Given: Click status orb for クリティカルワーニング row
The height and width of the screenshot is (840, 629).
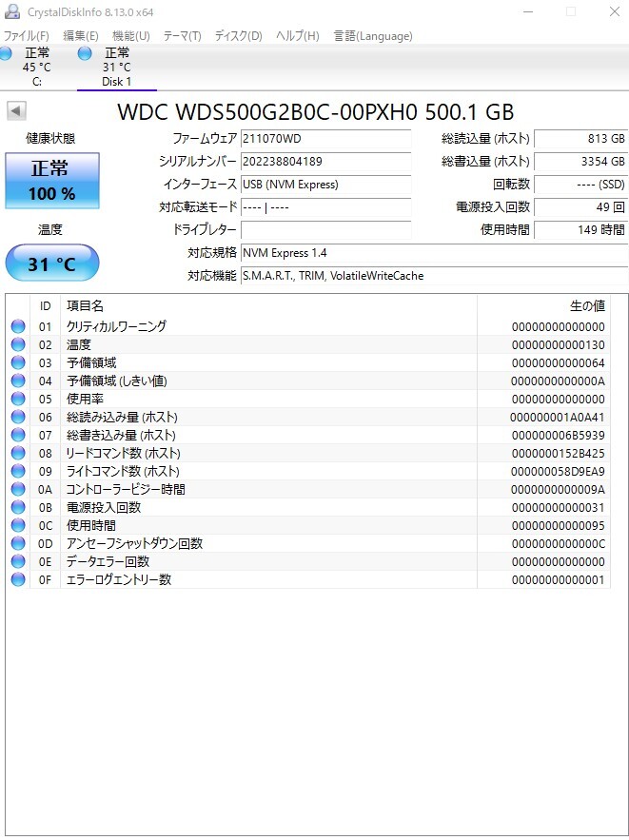Looking at the screenshot, I should click(x=18, y=326).
